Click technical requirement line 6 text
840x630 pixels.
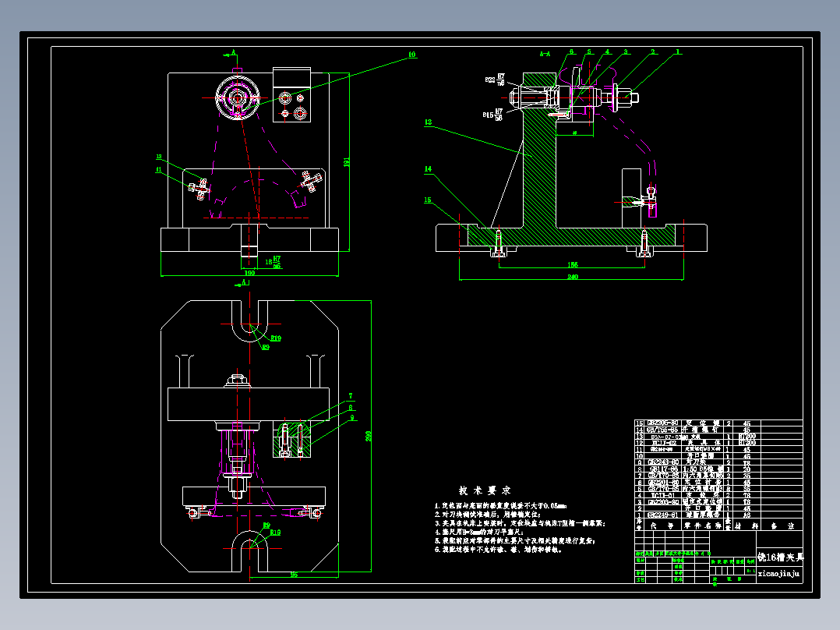(x=499, y=550)
